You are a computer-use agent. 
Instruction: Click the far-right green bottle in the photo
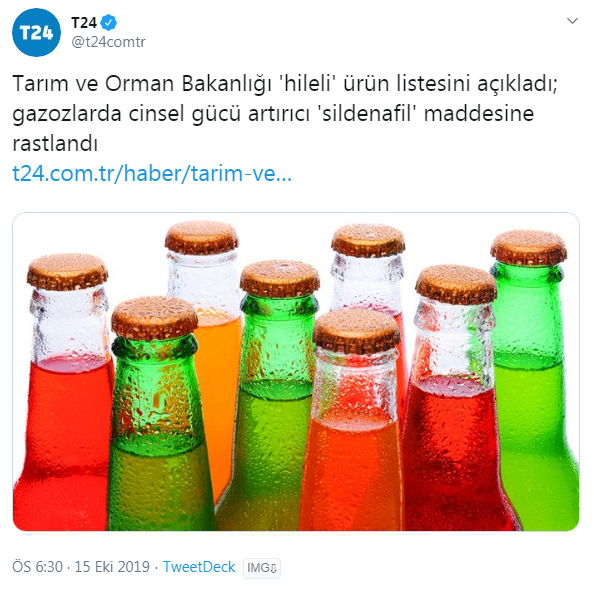click(532, 379)
